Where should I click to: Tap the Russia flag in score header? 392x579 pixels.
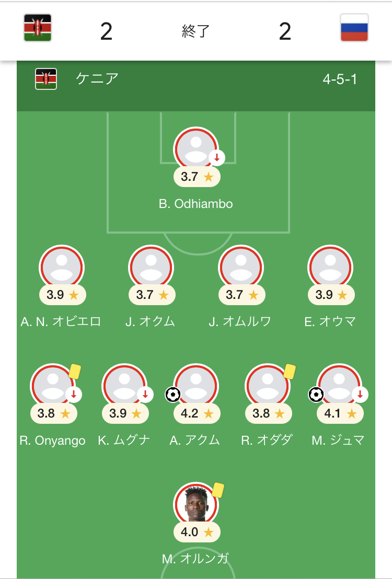coord(354,28)
